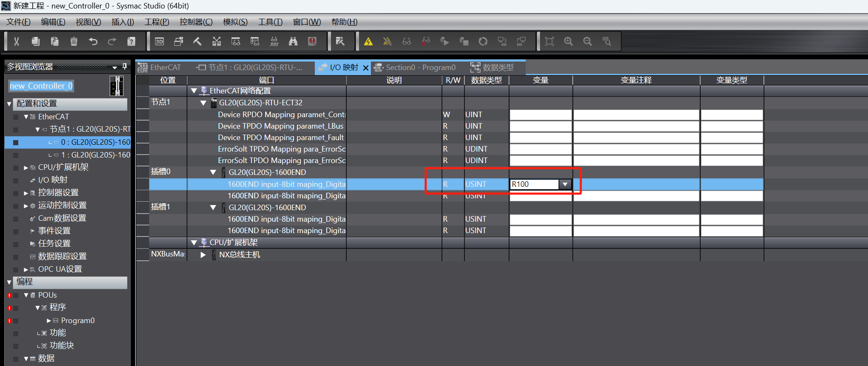
Task: Select Program0 in the POUs tree
Action: point(77,321)
